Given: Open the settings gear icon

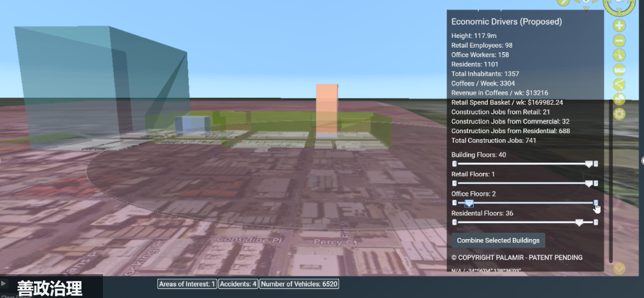Looking at the screenshot, I should tap(619, 113).
